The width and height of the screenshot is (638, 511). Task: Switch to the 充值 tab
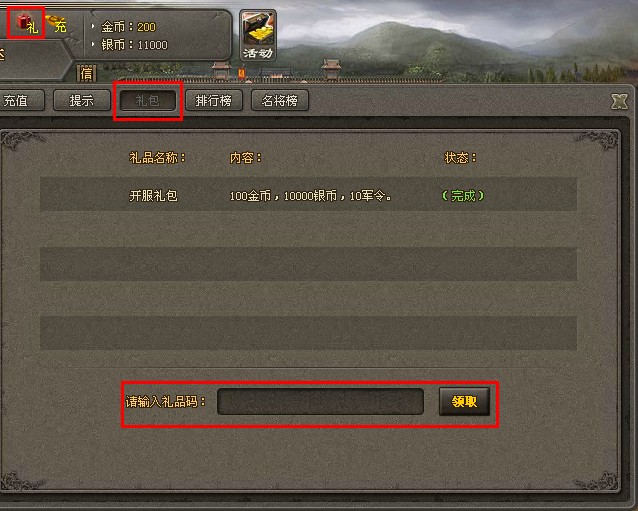coord(21,100)
